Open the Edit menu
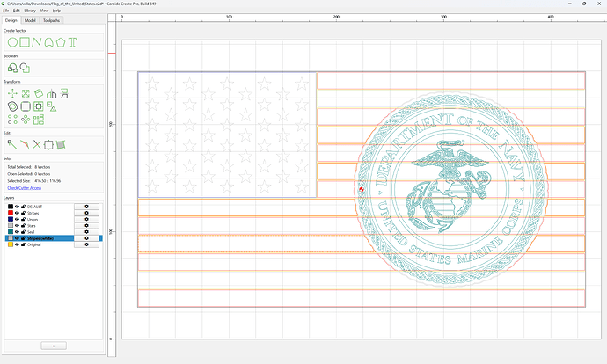Image resolution: width=607 pixels, height=364 pixels. [16, 11]
